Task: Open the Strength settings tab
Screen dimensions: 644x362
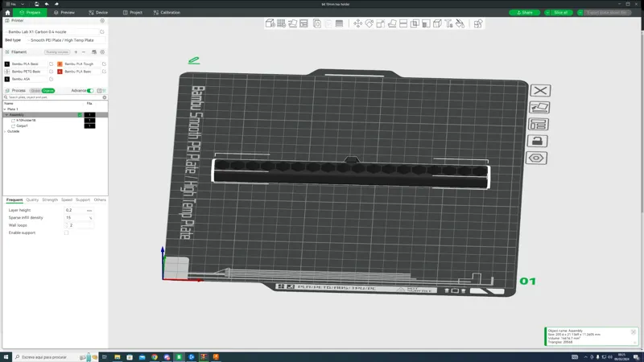Action: click(x=50, y=200)
